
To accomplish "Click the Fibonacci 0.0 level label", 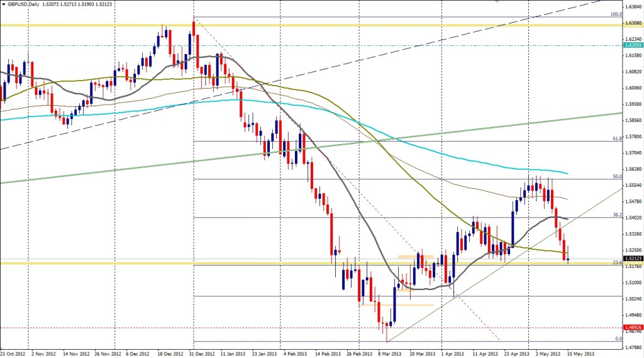I will tap(618, 338).
